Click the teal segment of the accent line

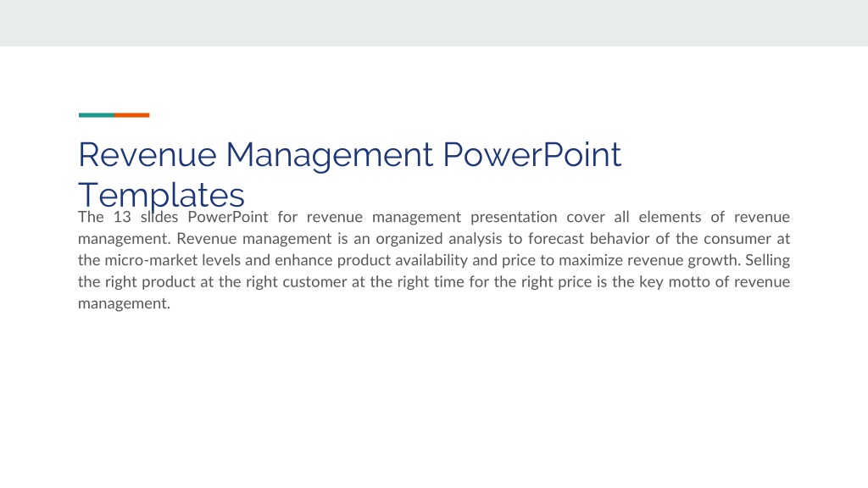(x=97, y=115)
